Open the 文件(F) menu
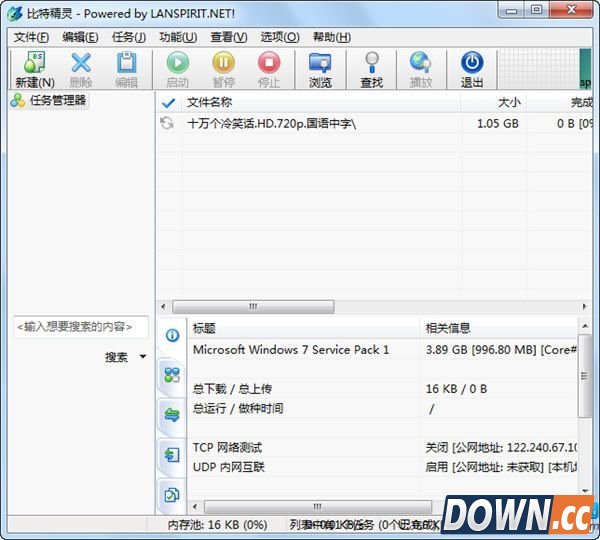The image size is (600, 540). tap(31, 37)
